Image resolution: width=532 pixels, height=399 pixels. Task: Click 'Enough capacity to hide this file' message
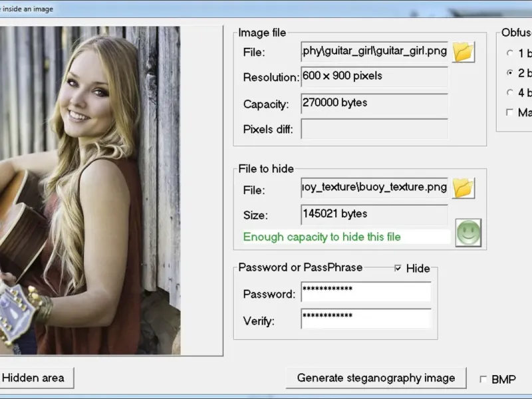[x=322, y=237]
